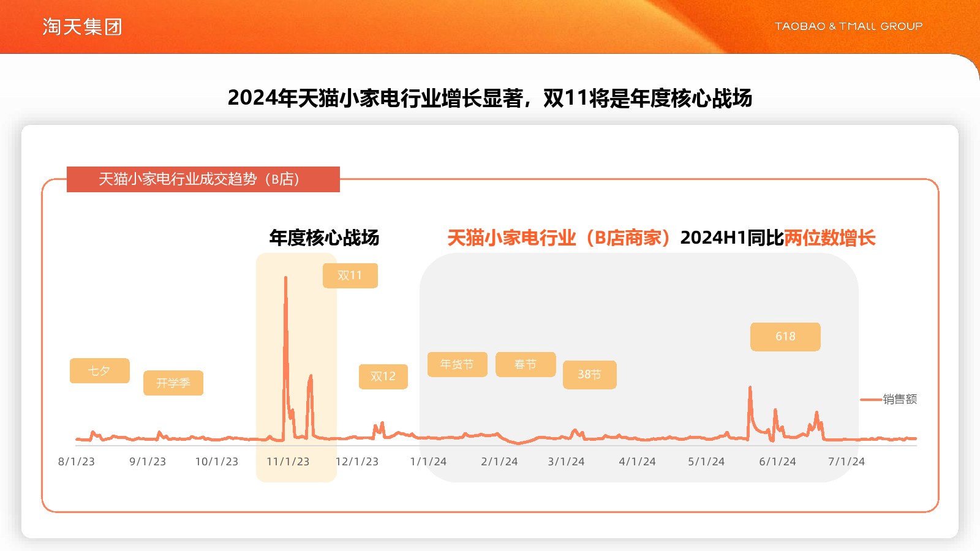Screen dimensions: 980x551
Task: Click the 天猫小家电行业成交趋势（B店） banner label
Action: 203,179
